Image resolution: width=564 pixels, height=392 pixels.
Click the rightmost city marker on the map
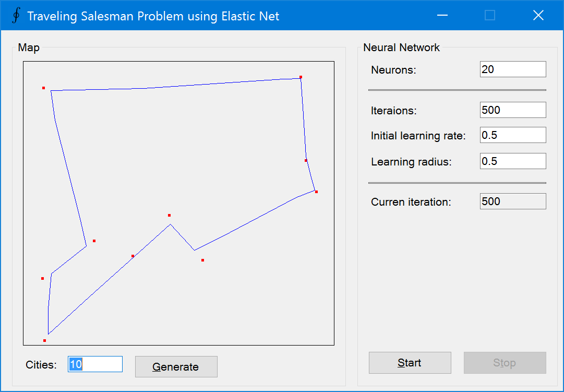tap(316, 192)
